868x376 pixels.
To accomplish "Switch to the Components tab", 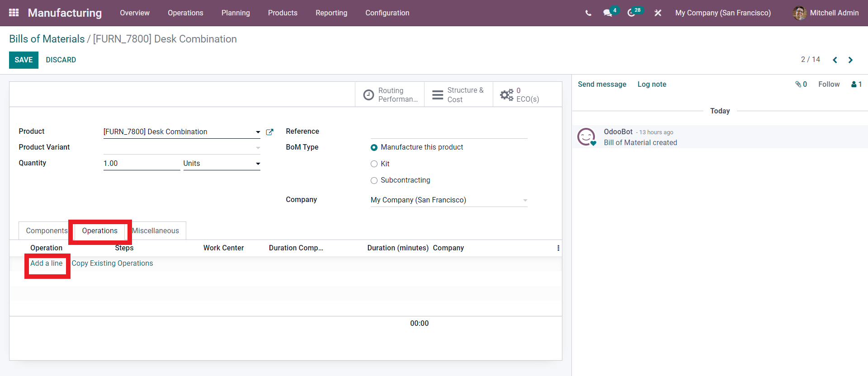I will click(x=47, y=231).
